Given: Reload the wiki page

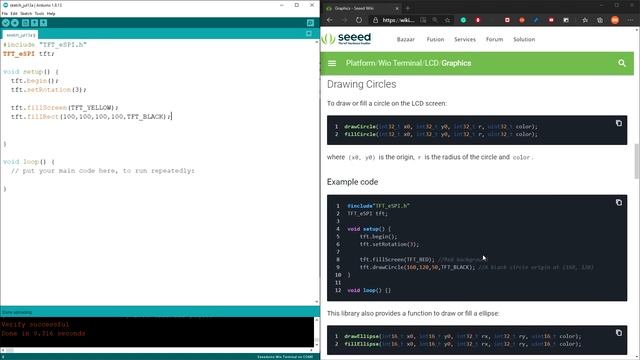Looking at the screenshot, I should [x=359, y=20].
